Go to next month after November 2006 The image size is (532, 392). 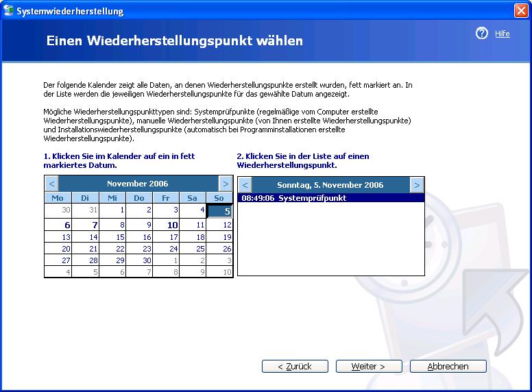pyautogui.click(x=226, y=184)
